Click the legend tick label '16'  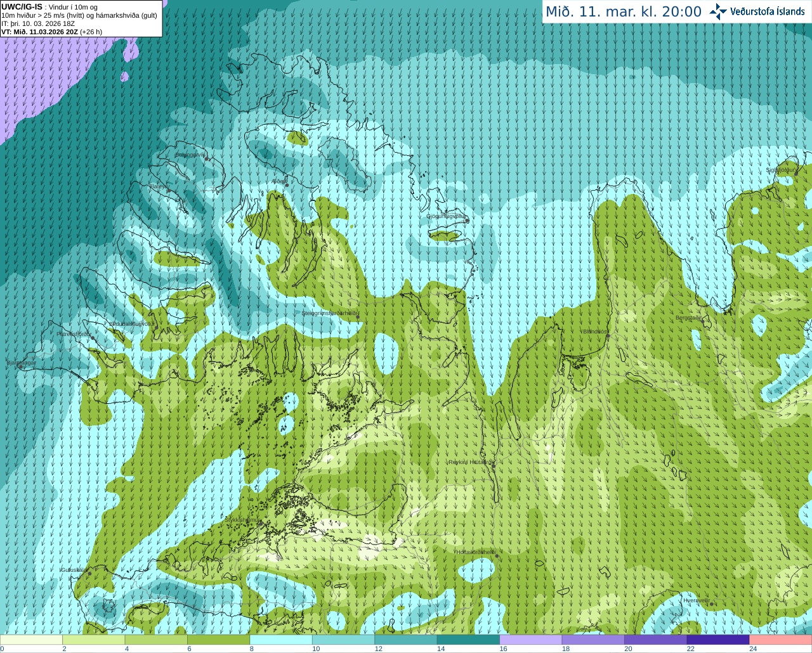[503, 649]
